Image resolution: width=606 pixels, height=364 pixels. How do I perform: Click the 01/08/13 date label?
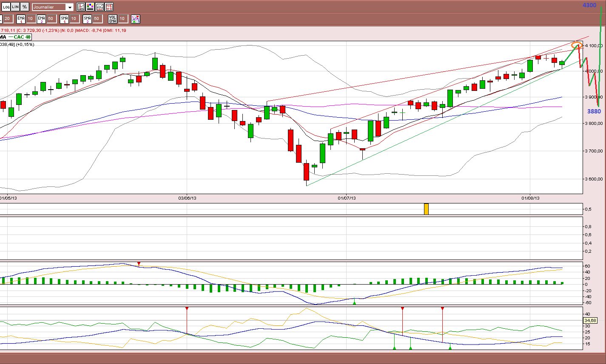point(530,198)
